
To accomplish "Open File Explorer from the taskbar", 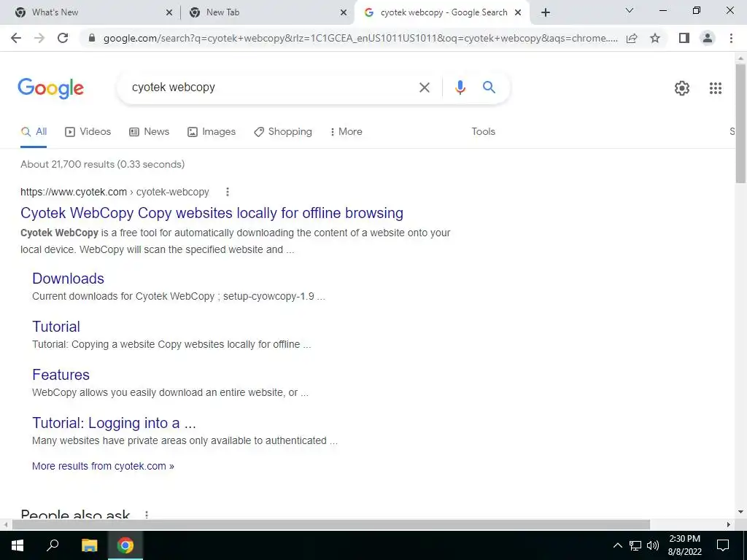I will (x=89, y=545).
